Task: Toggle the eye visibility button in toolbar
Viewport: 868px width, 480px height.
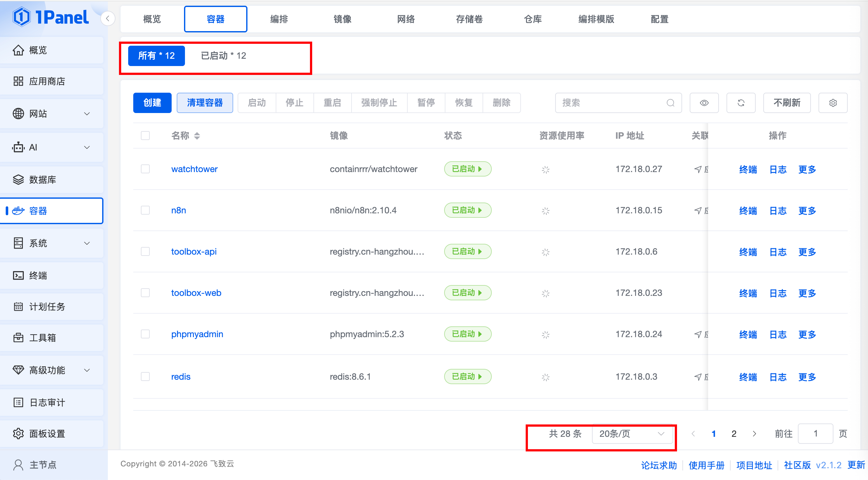Action: click(704, 103)
